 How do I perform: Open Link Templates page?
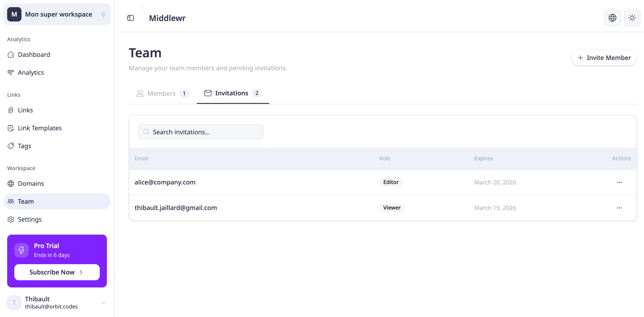click(x=57, y=128)
